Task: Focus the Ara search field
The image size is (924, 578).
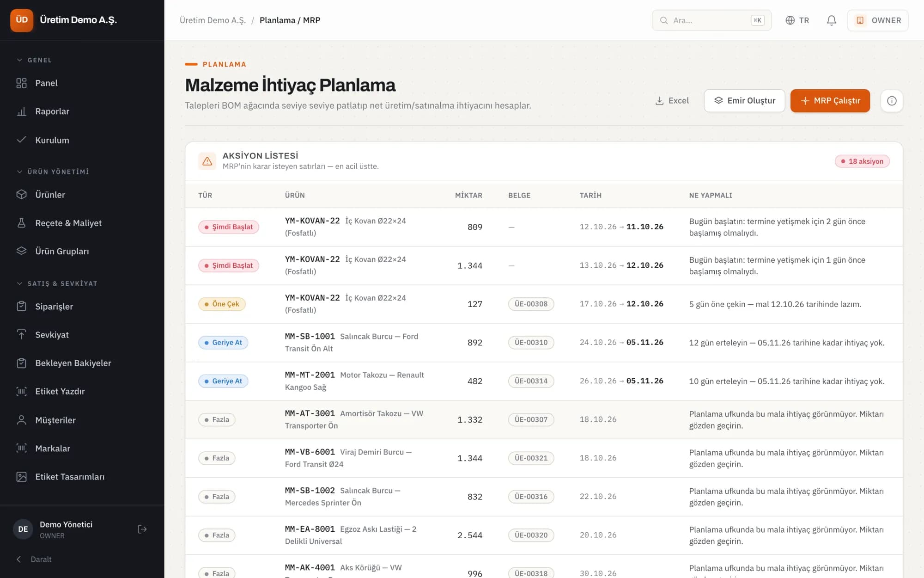Action: pos(711,20)
